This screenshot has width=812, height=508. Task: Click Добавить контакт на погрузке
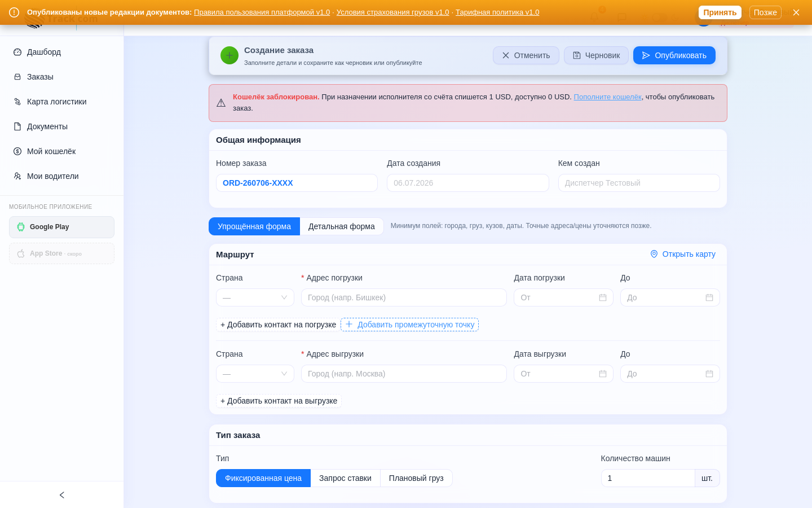pyautogui.click(x=278, y=325)
